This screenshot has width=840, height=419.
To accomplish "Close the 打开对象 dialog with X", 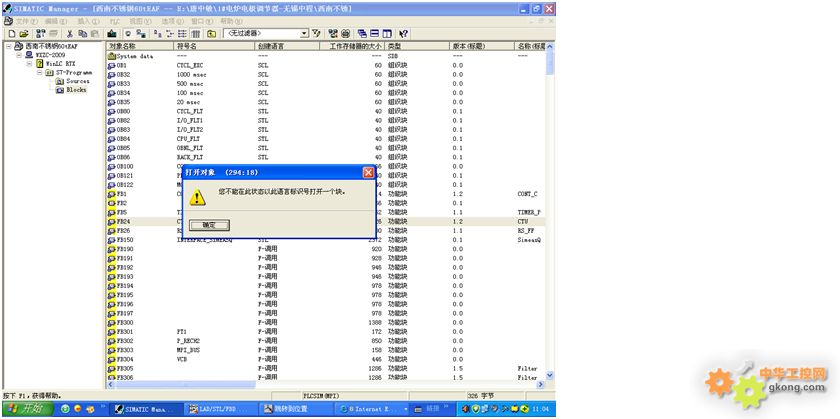I will [368, 172].
